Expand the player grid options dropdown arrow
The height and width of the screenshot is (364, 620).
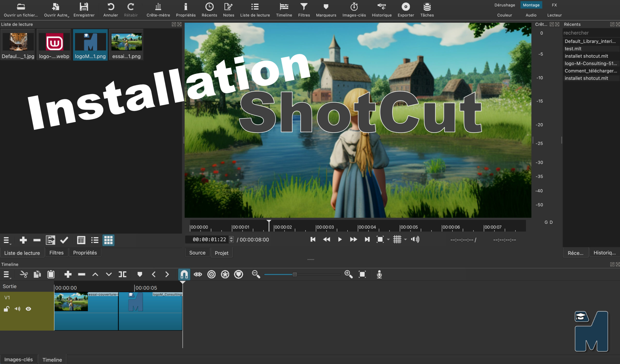pos(405,239)
